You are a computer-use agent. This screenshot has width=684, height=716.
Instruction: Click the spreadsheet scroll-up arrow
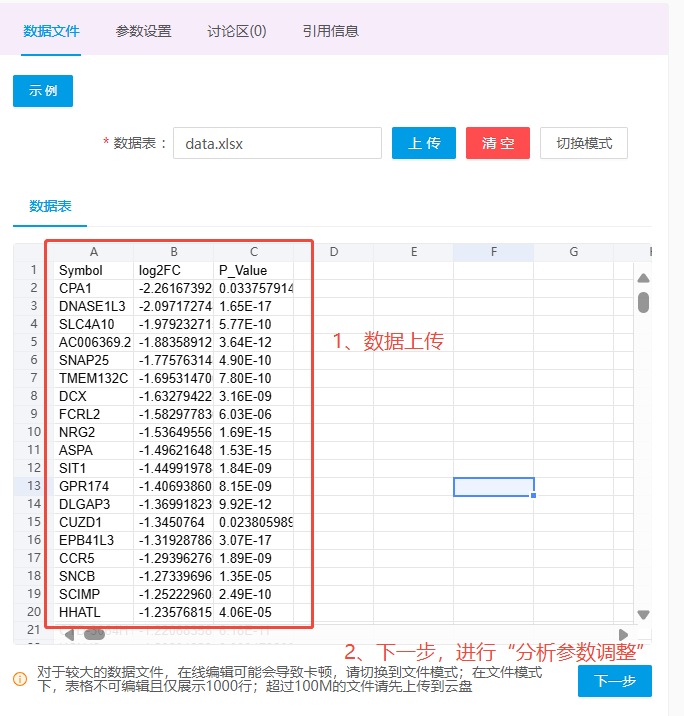pyautogui.click(x=643, y=278)
